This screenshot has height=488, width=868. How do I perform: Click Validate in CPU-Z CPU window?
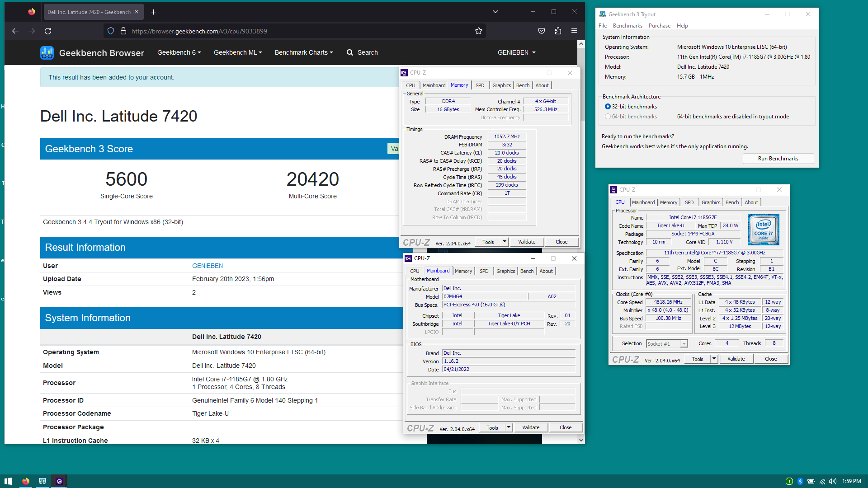[736, 359]
